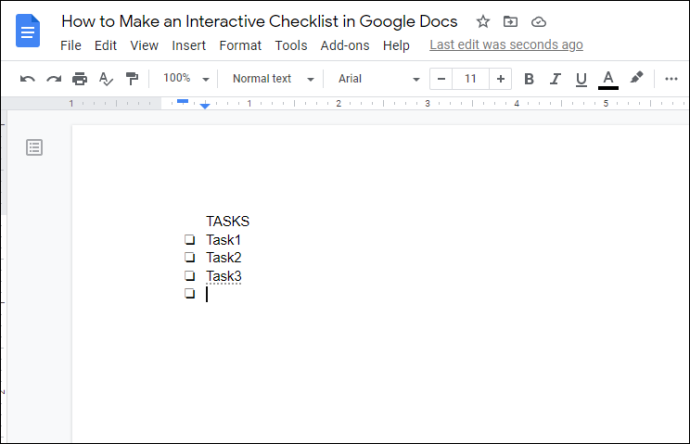Click the Last edit was seconds ago link
The width and height of the screenshot is (690, 444).
pos(506,45)
